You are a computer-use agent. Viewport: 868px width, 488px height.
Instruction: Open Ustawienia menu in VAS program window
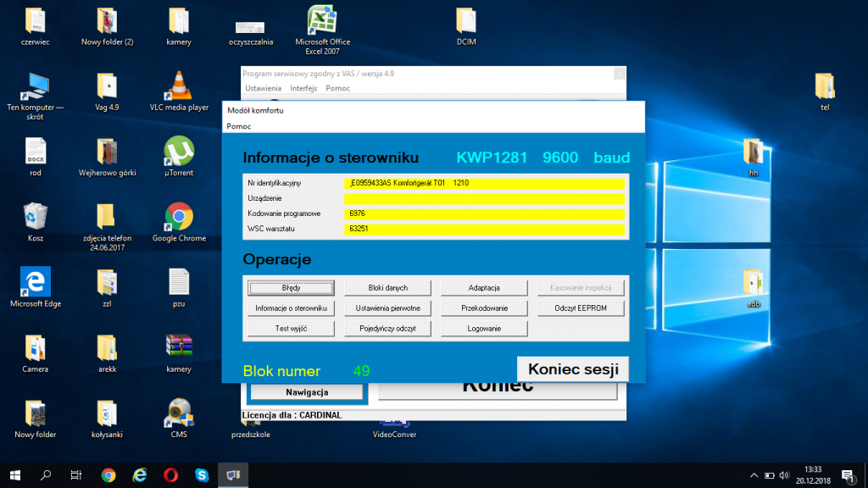point(263,88)
